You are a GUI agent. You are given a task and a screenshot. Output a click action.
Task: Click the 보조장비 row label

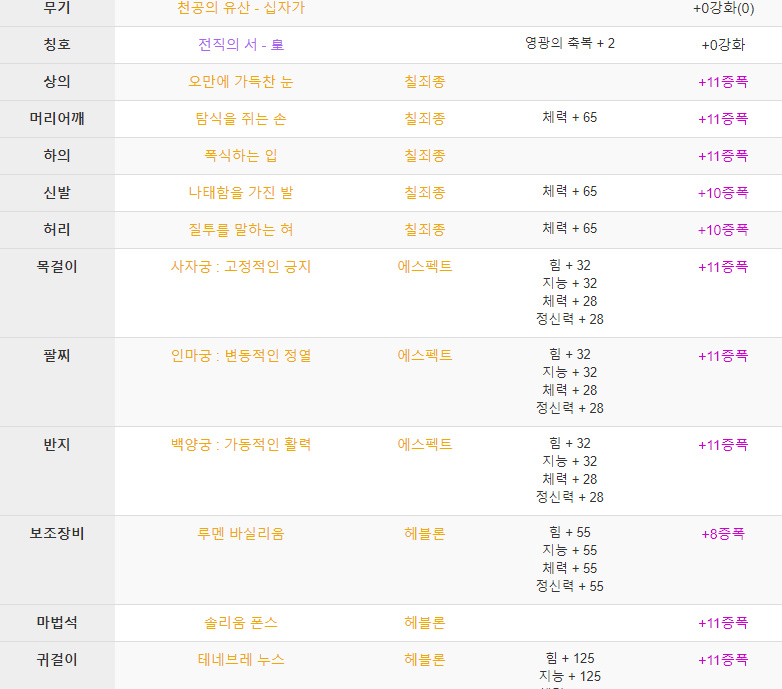pyautogui.click(x=57, y=533)
